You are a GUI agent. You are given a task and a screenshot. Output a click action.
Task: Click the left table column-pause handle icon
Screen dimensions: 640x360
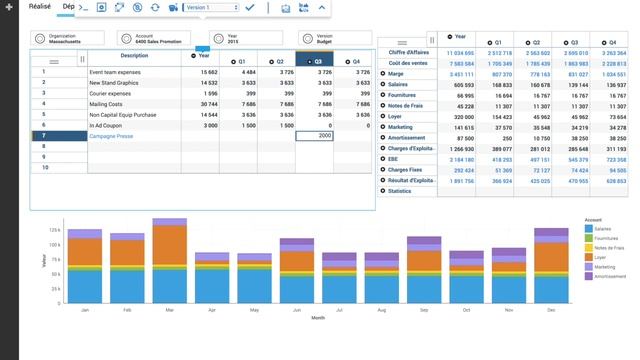[x=82, y=59]
